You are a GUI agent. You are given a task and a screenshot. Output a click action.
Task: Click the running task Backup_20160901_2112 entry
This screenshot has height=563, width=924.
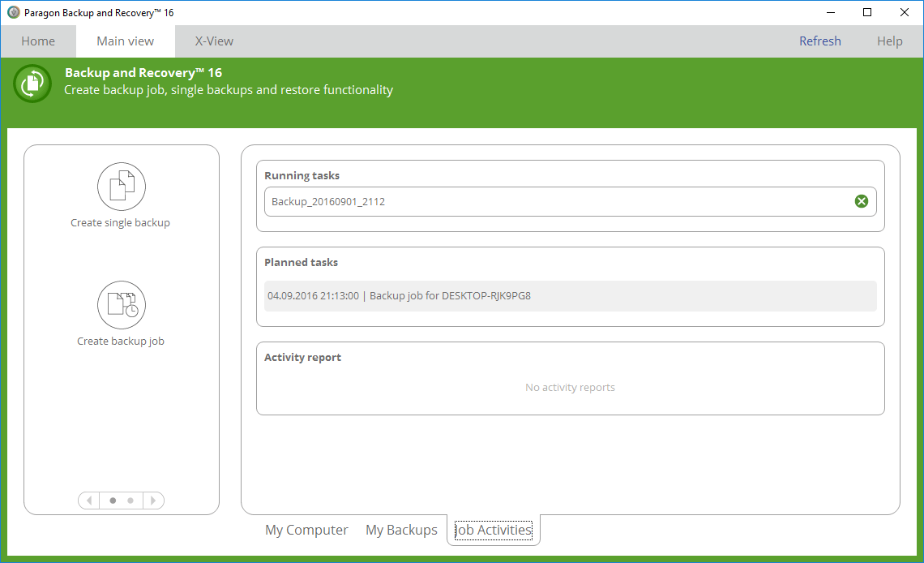coord(571,202)
